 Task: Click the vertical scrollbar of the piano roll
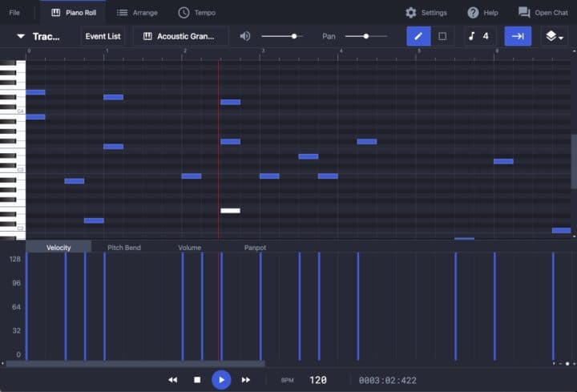pos(574,162)
